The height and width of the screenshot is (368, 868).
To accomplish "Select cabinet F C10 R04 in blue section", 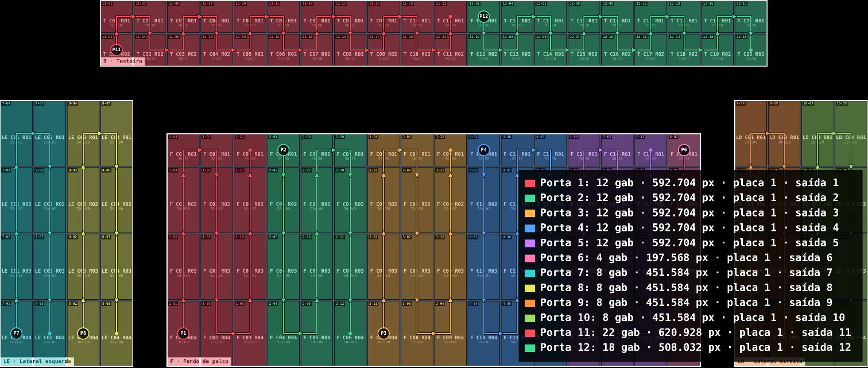I will click(x=483, y=333).
